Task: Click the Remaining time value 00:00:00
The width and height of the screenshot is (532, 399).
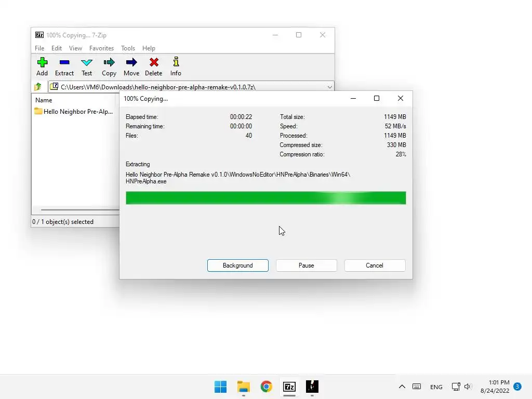Action: point(241,126)
